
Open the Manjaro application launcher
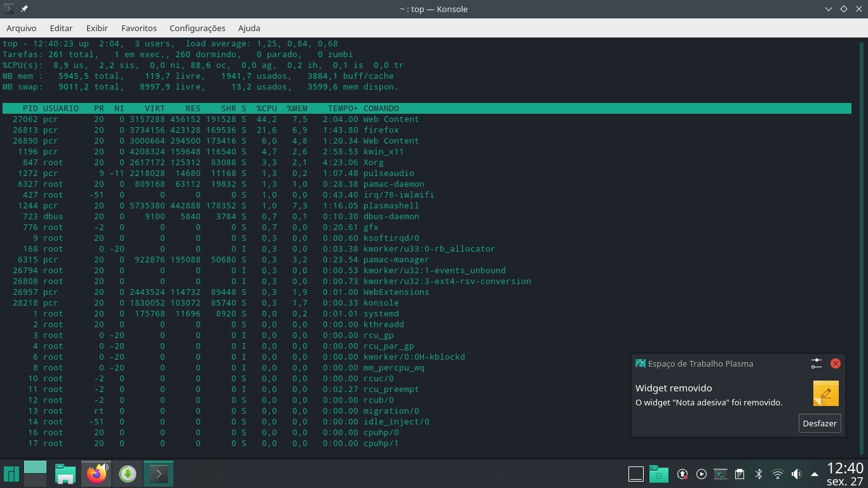(11, 474)
